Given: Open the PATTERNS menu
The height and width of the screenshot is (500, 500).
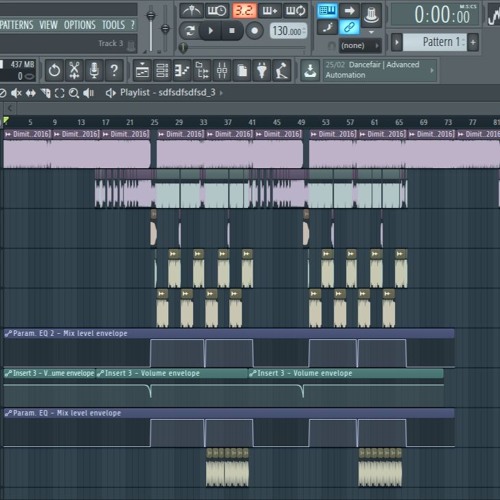Looking at the screenshot, I should pos(17,25).
